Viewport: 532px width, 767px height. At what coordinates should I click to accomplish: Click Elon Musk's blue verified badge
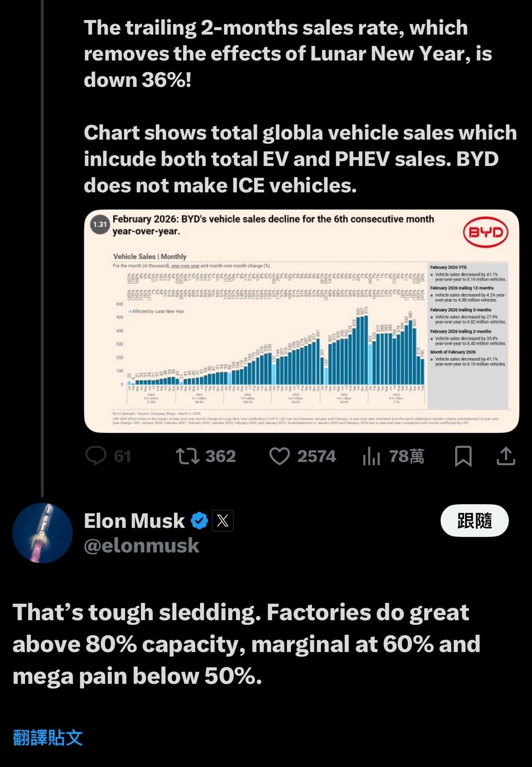pyautogui.click(x=200, y=521)
